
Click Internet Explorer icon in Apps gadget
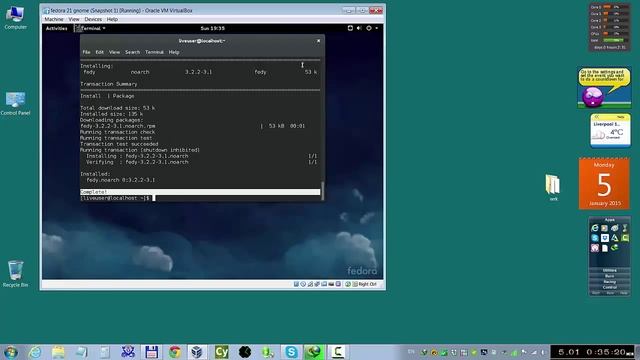595,228
